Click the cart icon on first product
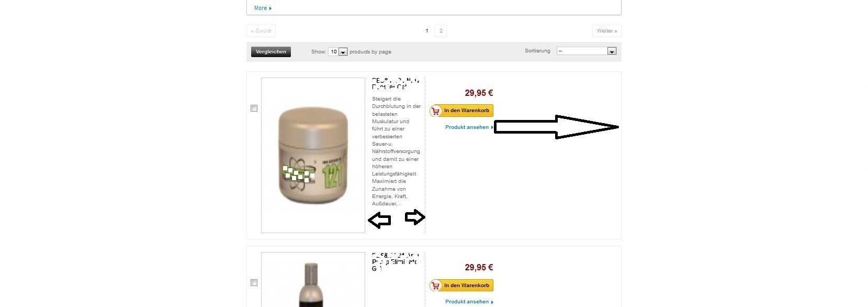 (x=436, y=111)
